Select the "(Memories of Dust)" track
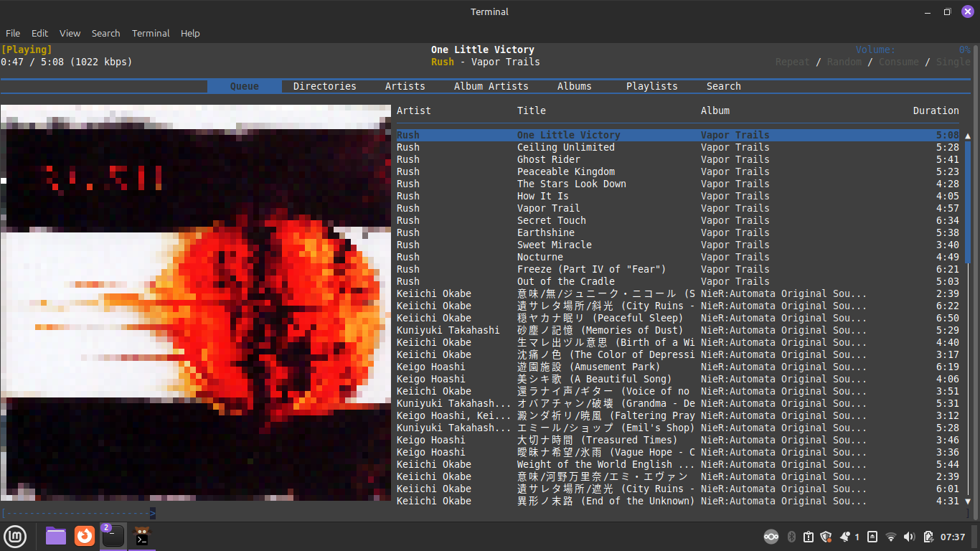The image size is (980, 551). pos(678,330)
